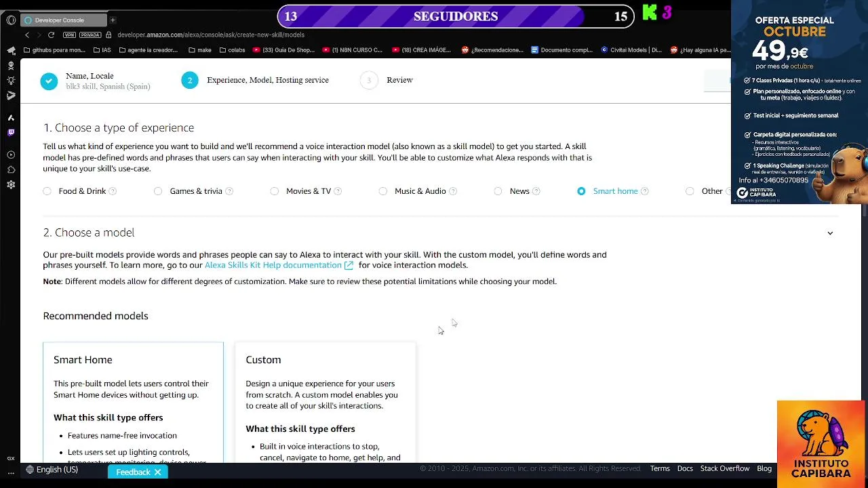Open the IAS bookmarks folder
Viewport: 868px width, 488px height.
point(102,49)
